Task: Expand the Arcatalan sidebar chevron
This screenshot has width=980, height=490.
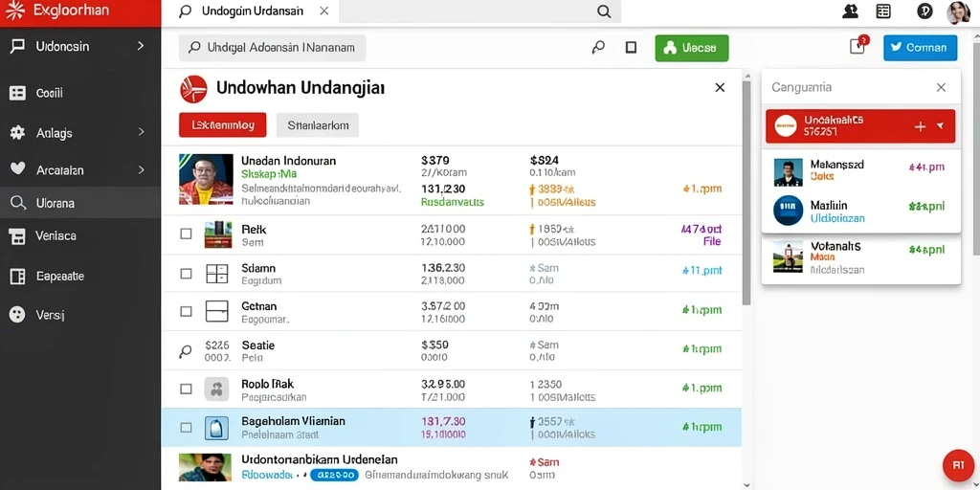Action: pos(141,169)
